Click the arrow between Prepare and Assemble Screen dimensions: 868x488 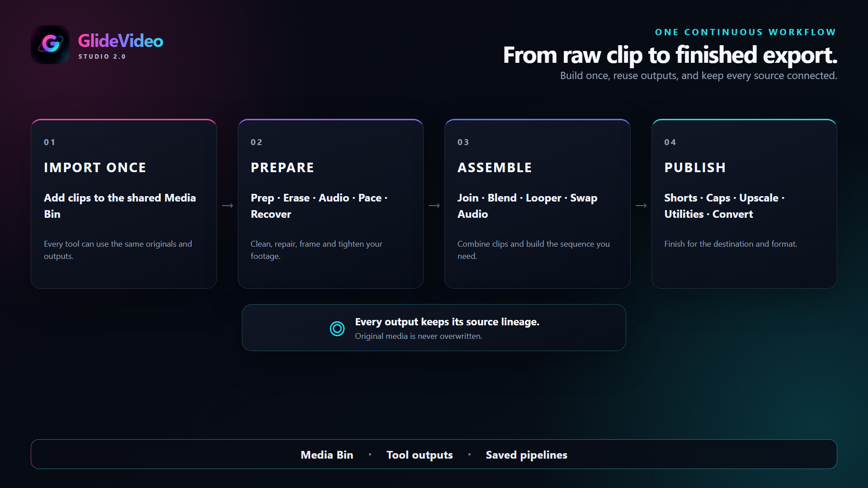[434, 206]
